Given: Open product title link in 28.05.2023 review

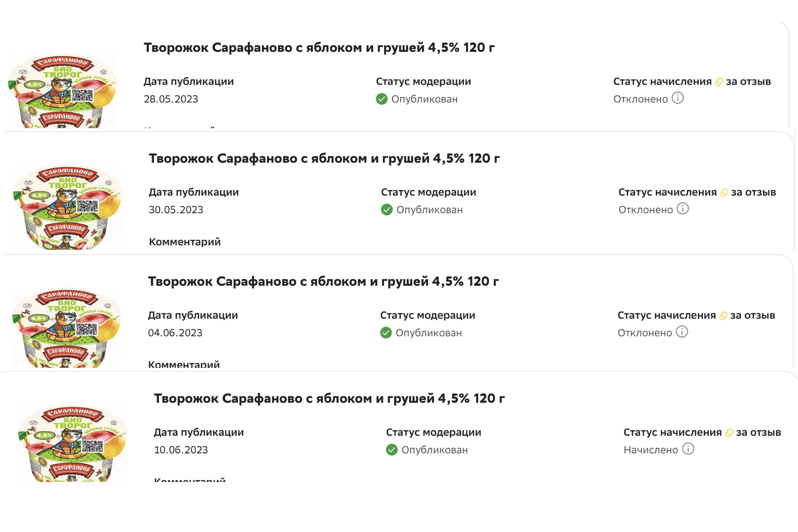Looking at the screenshot, I should pos(319,47).
